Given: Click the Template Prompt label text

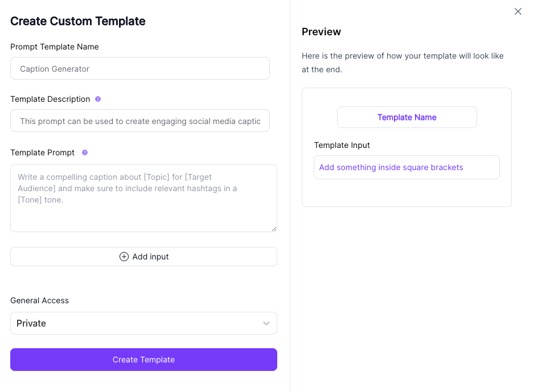Looking at the screenshot, I should click(43, 152).
